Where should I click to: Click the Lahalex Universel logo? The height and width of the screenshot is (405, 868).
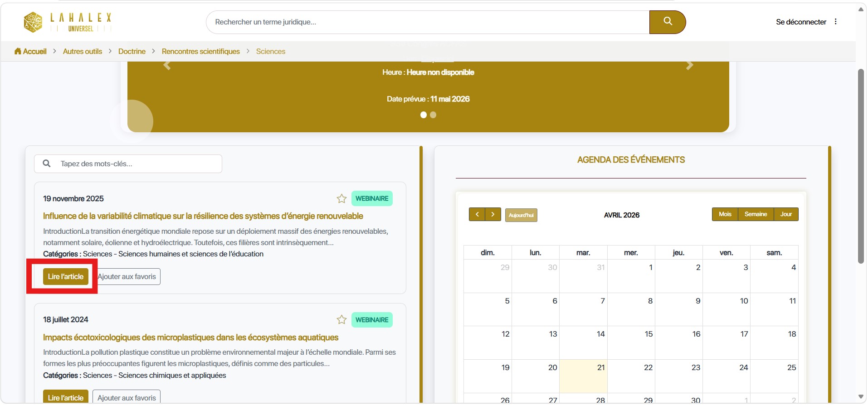(x=68, y=22)
